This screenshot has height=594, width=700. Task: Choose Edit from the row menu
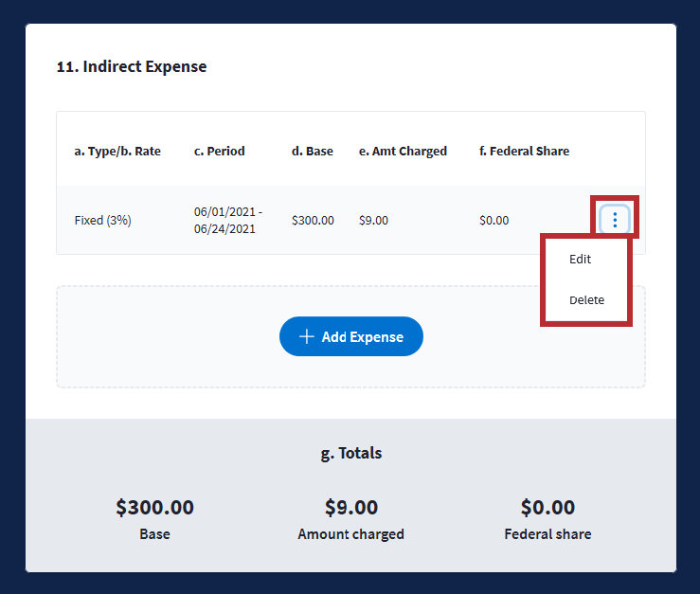tap(580, 259)
